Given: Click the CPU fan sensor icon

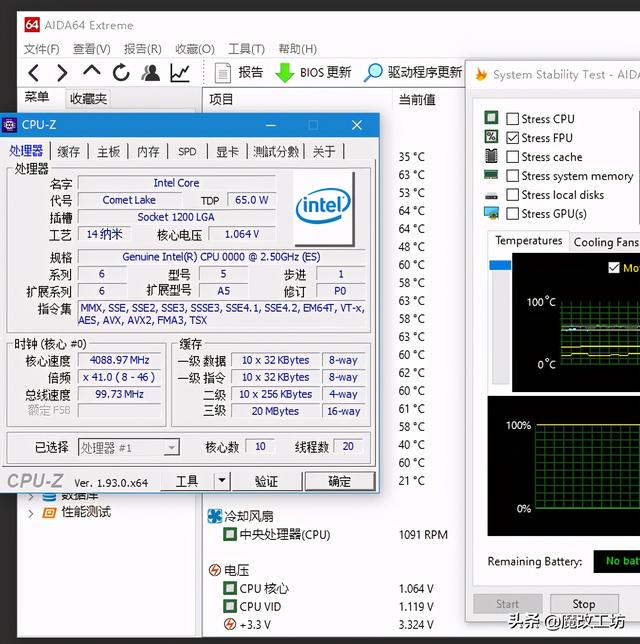Looking at the screenshot, I should click(x=229, y=534).
